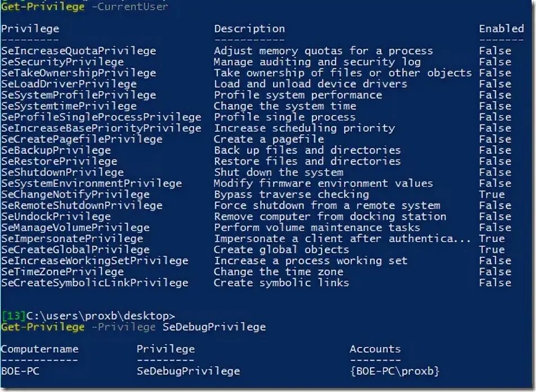The width and height of the screenshot is (536, 392).
Task: Click SeChangeNotifyPrivilege in the output
Action: coord(75,194)
